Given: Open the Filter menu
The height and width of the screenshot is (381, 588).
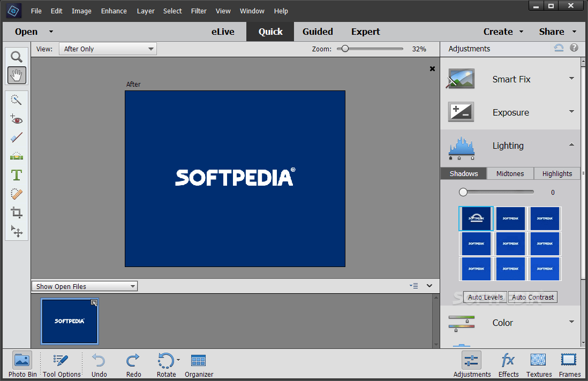Looking at the screenshot, I should point(199,11).
